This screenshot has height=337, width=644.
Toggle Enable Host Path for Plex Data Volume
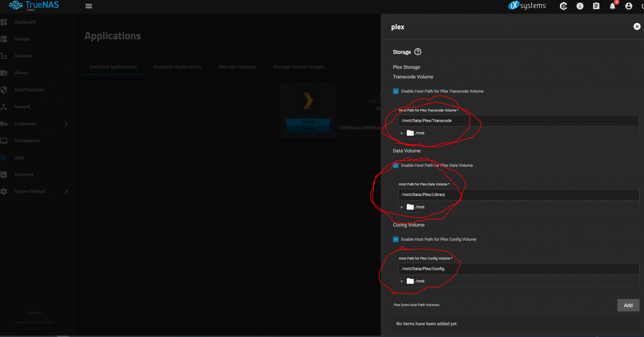pyautogui.click(x=396, y=165)
